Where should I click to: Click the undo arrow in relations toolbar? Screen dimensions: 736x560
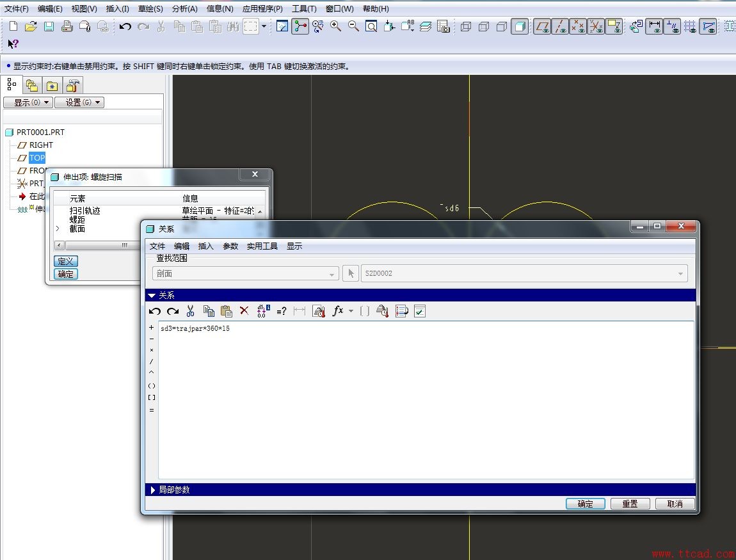coord(155,311)
